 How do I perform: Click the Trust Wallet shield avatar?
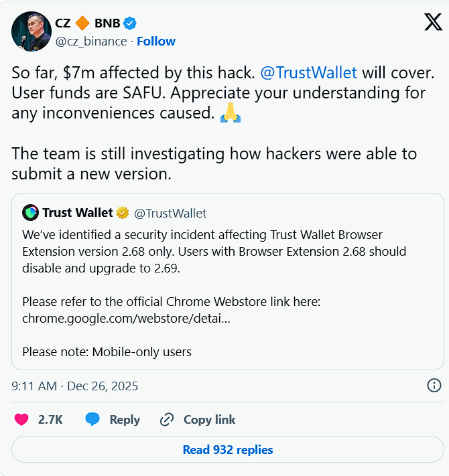tap(30, 213)
